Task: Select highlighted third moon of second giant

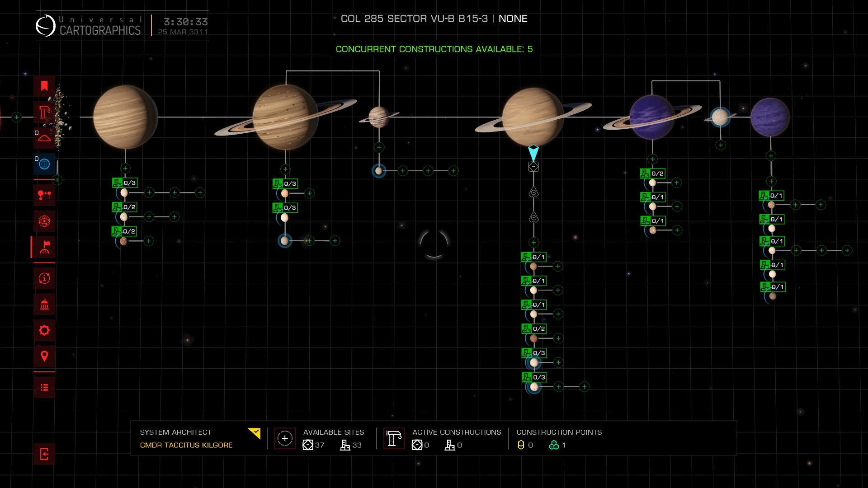Action: click(x=284, y=241)
